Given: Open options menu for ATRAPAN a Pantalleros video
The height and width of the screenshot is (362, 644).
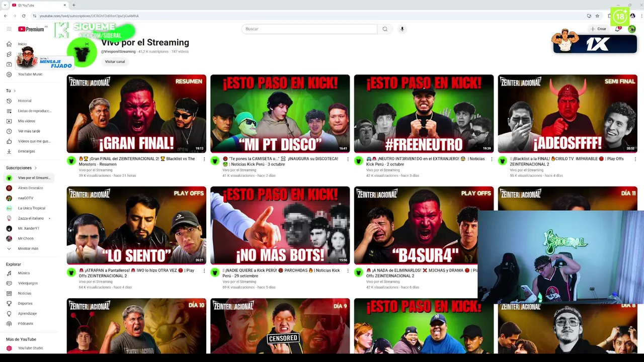Looking at the screenshot, I should tap(204, 270).
